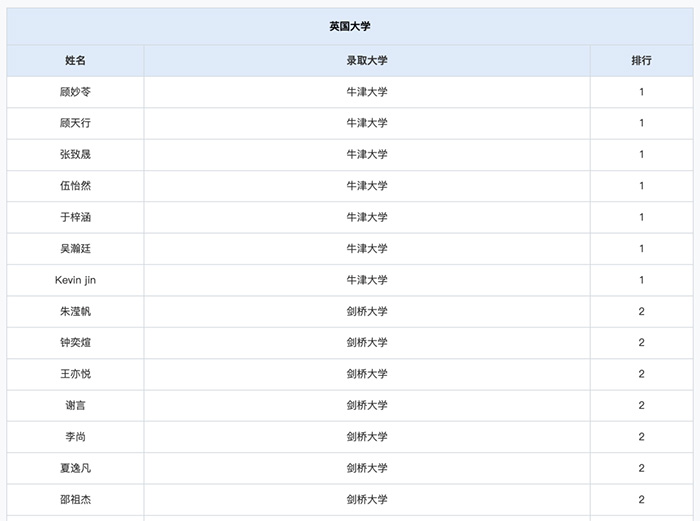This screenshot has height=521, width=700.
Task: Select the name cell 谢言
Action: [76, 405]
